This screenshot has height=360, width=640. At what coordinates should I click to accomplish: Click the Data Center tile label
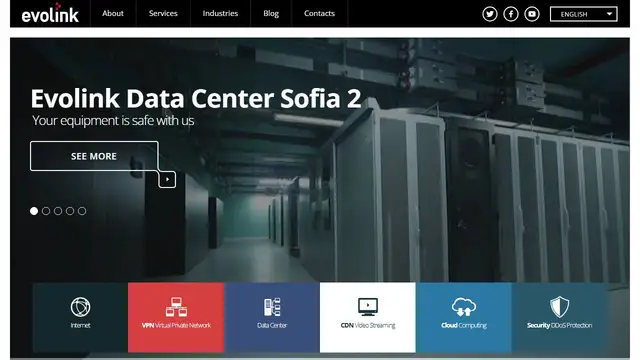[272, 325]
